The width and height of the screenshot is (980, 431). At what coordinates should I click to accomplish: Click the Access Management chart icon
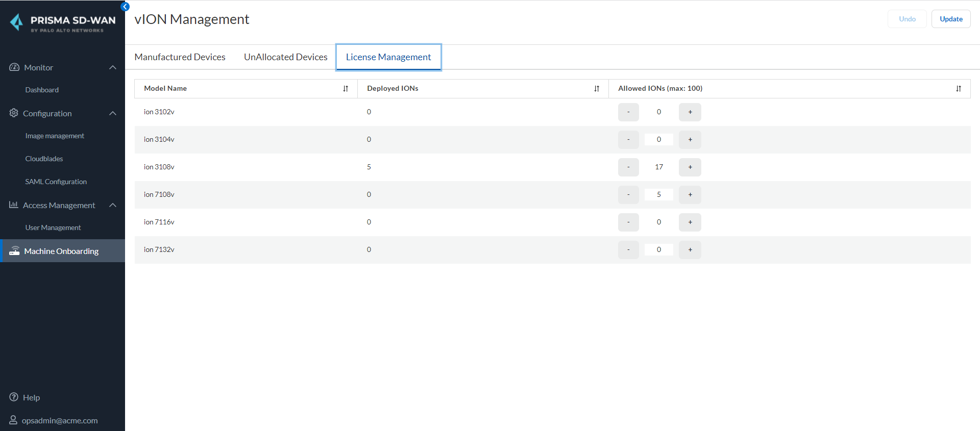(14, 205)
